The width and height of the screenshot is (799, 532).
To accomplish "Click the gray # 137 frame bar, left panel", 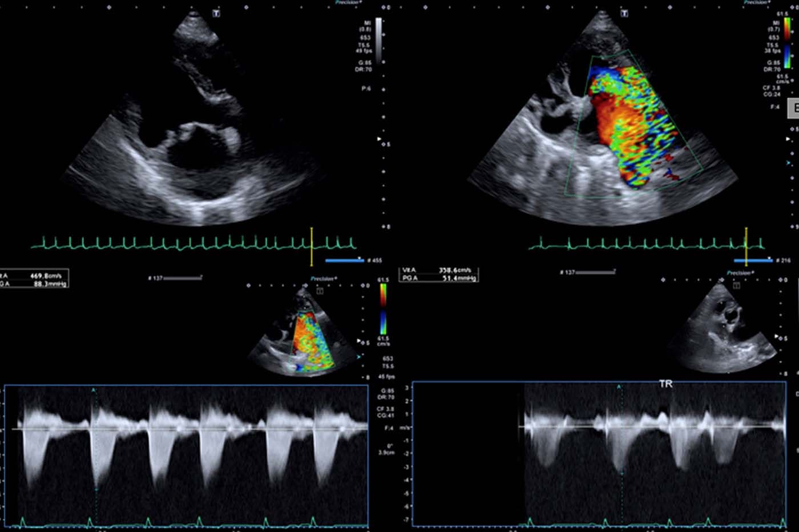I will (181, 278).
